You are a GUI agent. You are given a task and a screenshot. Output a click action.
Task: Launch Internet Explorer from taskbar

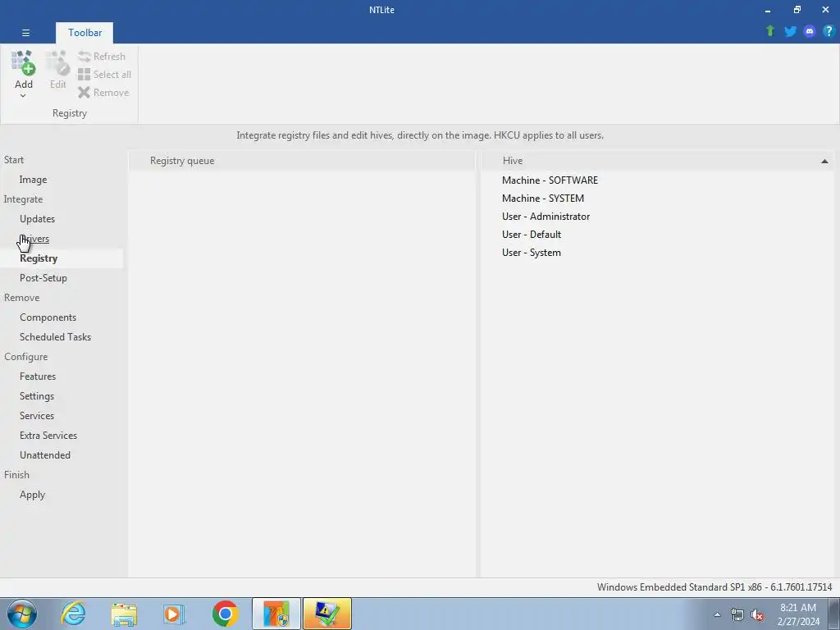tap(73, 614)
